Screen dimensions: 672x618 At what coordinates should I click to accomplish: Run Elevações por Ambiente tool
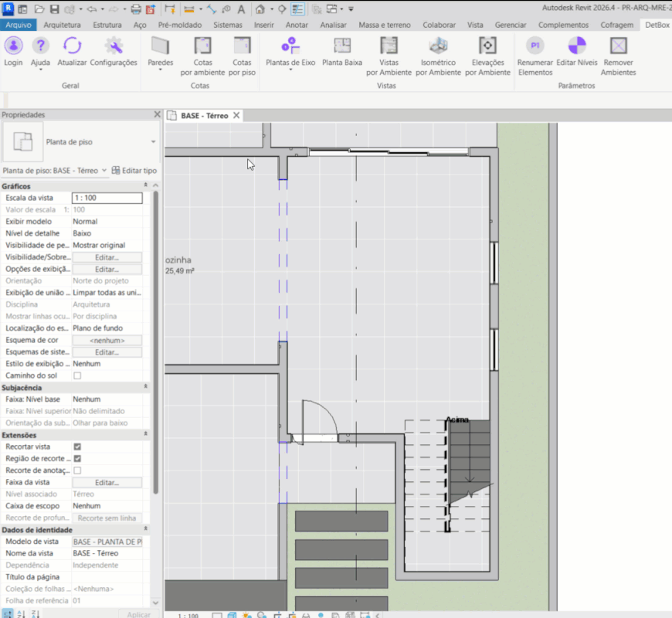click(x=487, y=56)
